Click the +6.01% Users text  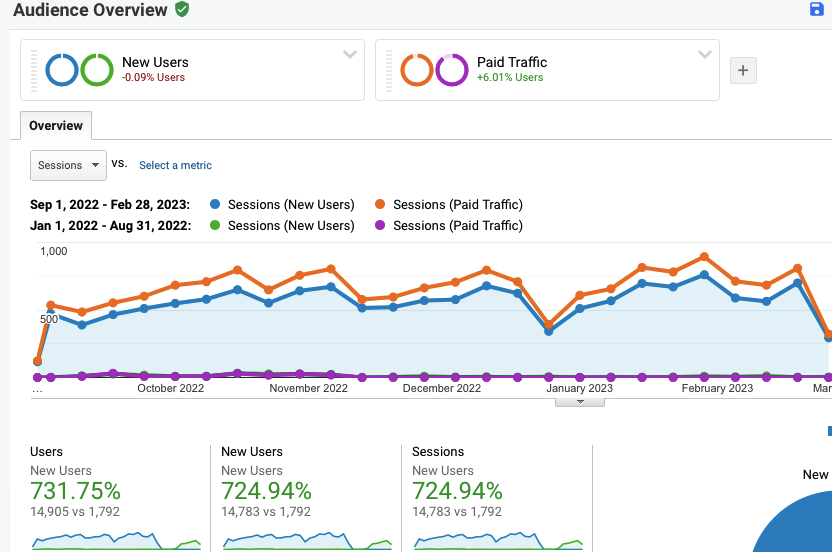pyautogui.click(x=510, y=77)
